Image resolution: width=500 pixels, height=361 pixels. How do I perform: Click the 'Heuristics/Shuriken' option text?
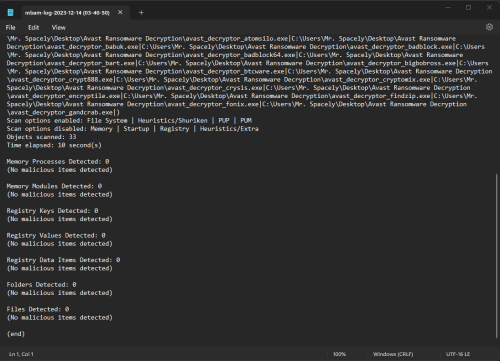coord(173,121)
